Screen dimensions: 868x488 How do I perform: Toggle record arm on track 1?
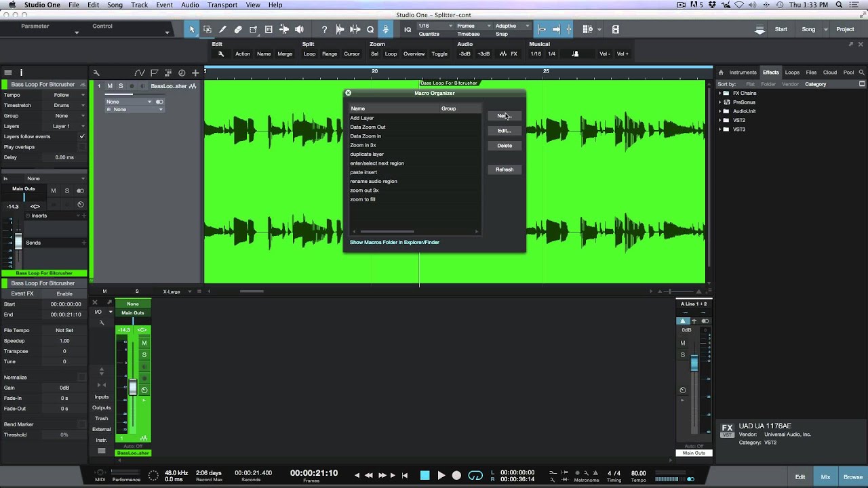(x=132, y=86)
